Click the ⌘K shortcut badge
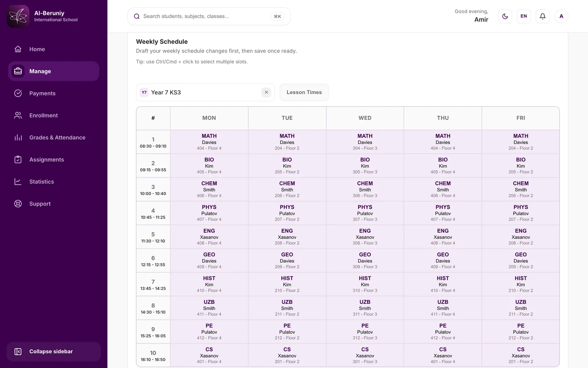This screenshot has width=588, height=368. 277,16
